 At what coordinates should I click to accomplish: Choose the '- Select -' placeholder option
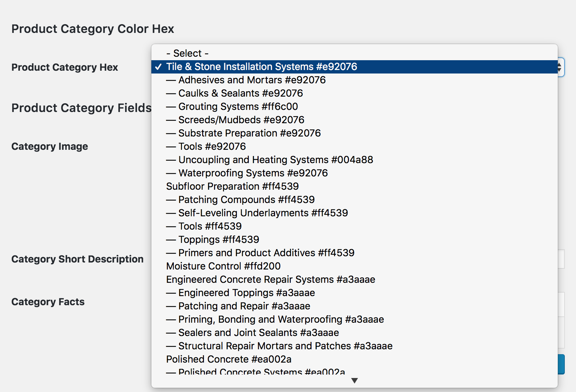[x=354, y=53]
